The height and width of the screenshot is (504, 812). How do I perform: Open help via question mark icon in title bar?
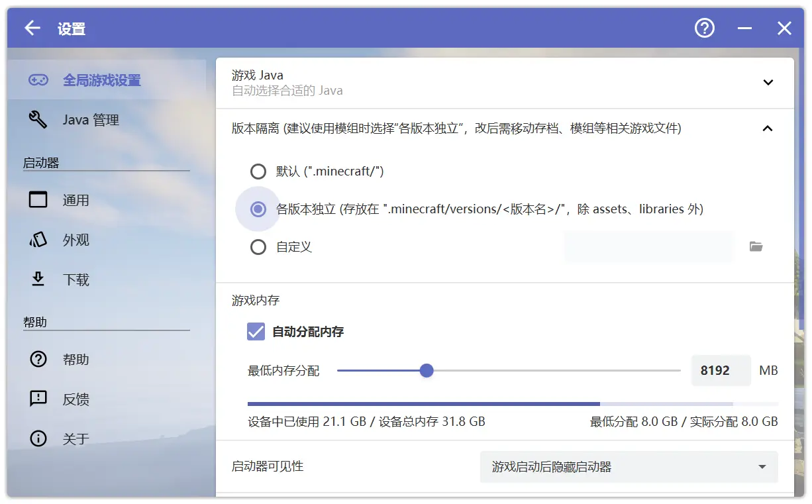click(705, 28)
